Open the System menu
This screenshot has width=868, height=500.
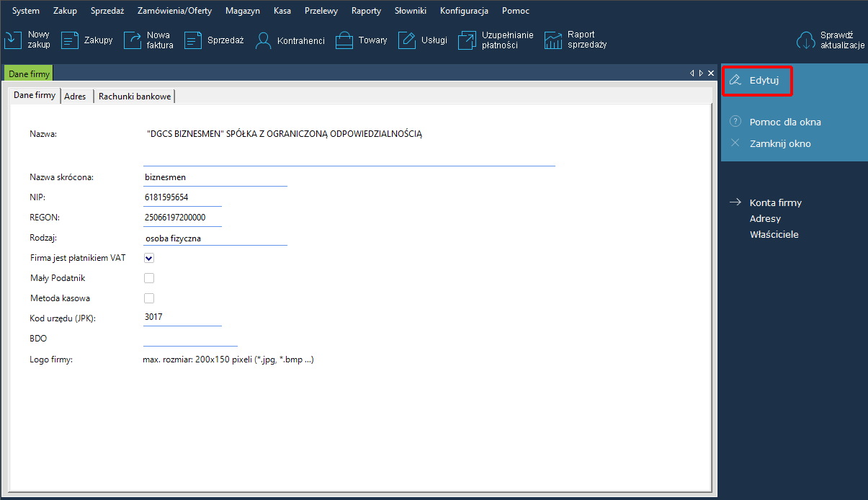pos(26,11)
